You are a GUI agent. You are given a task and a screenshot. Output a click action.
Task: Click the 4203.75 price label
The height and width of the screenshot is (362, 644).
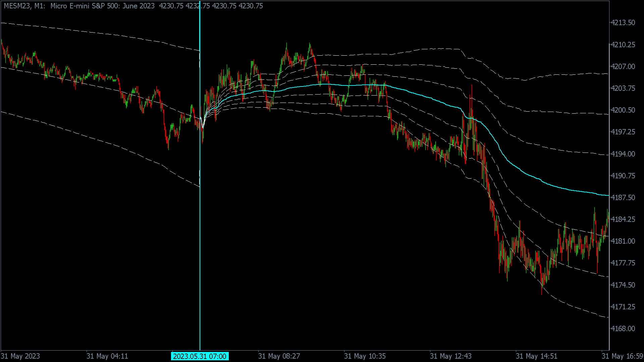click(x=623, y=88)
